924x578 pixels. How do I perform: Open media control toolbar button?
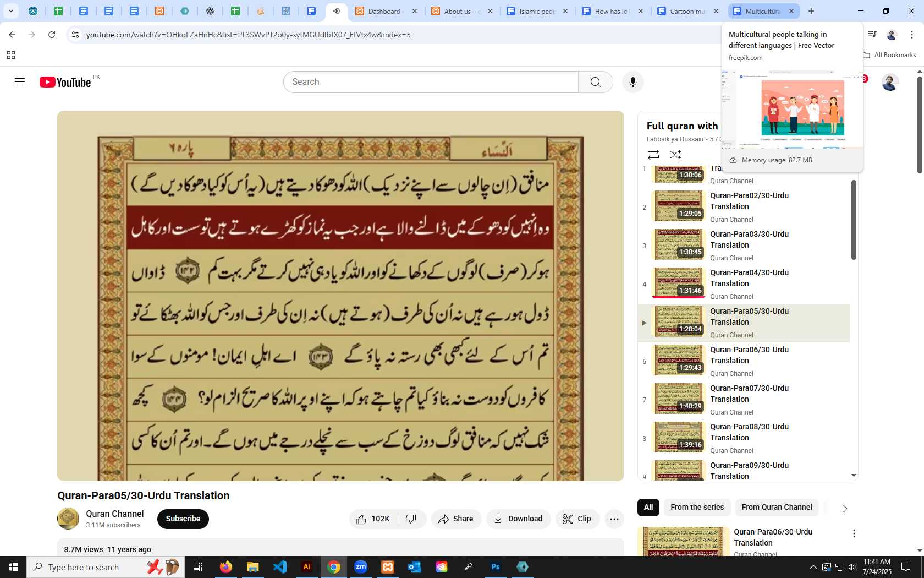[x=872, y=35]
